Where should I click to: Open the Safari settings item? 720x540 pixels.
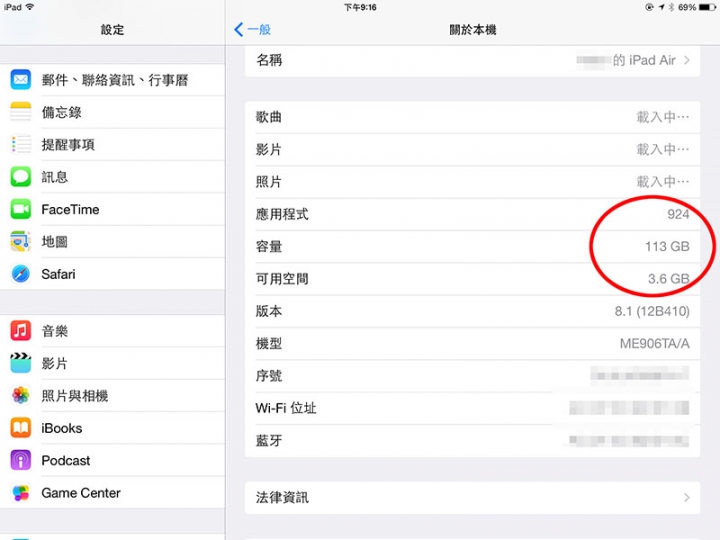point(112,274)
